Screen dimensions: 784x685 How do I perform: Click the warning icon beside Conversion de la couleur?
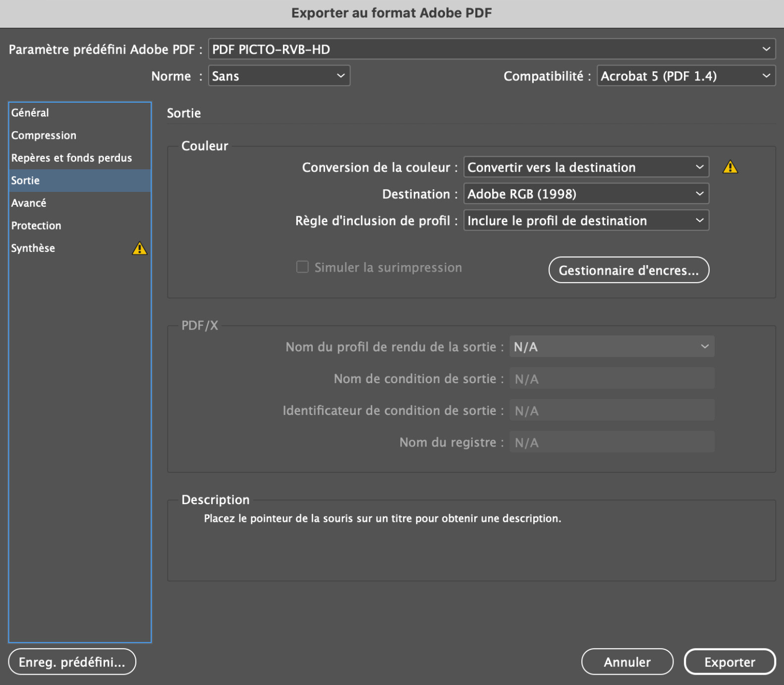(x=730, y=168)
